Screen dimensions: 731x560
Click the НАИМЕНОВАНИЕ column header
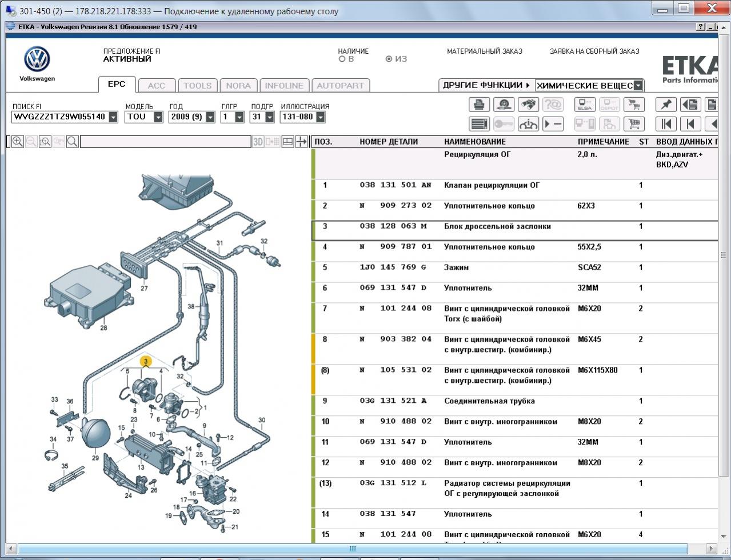475,142
